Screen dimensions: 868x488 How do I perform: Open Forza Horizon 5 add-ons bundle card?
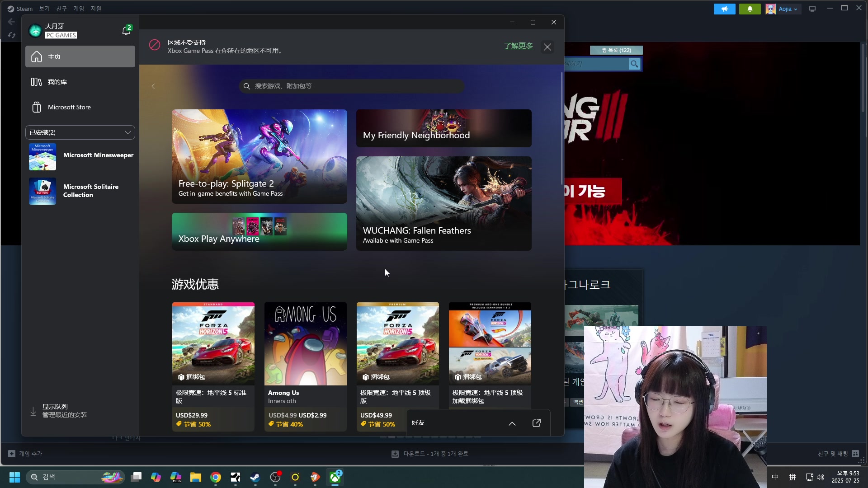(490, 356)
